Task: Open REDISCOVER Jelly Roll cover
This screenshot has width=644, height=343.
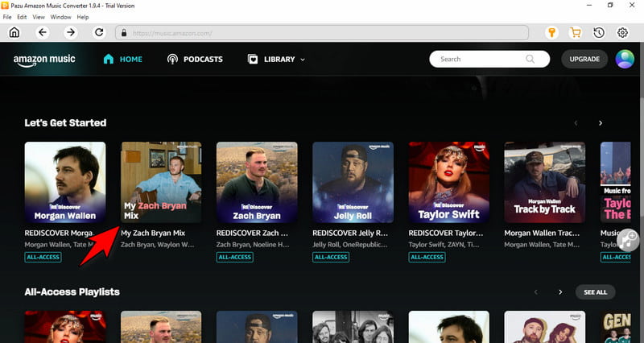Action: click(x=353, y=183)
